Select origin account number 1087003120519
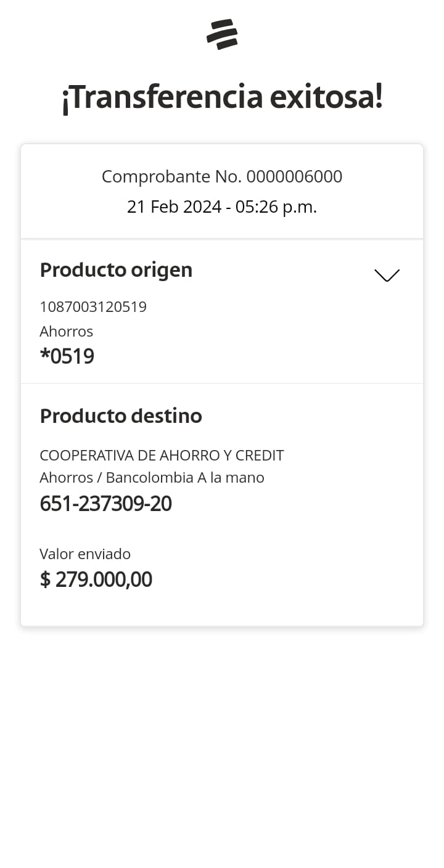444x868 pixels. click(93, 307)
